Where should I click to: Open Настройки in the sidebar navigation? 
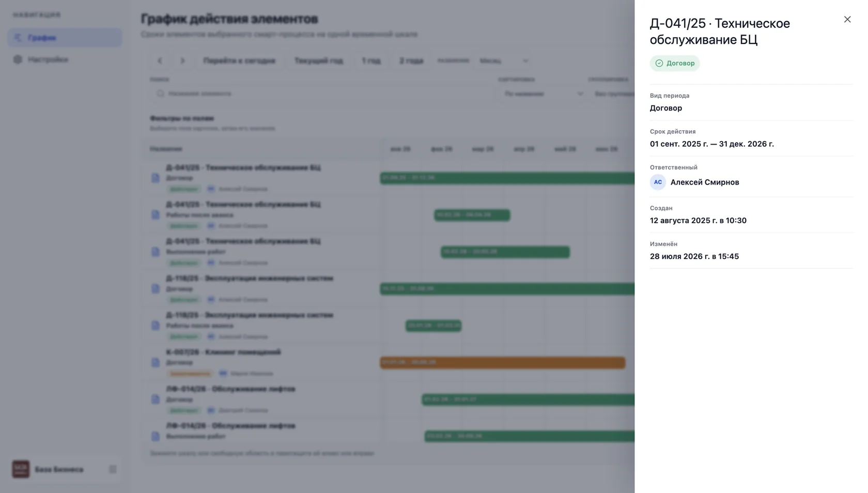tap(65, 59)
